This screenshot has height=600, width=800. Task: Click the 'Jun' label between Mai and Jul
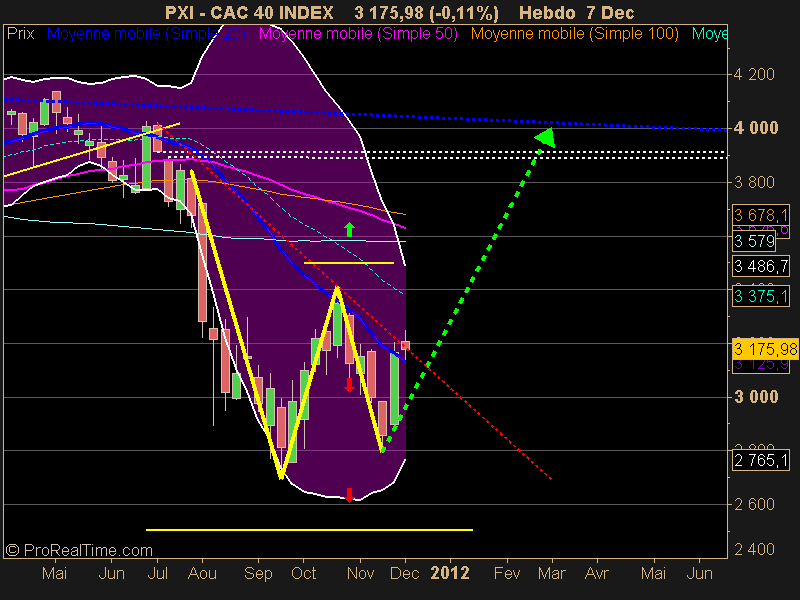[x=112, y=573]
